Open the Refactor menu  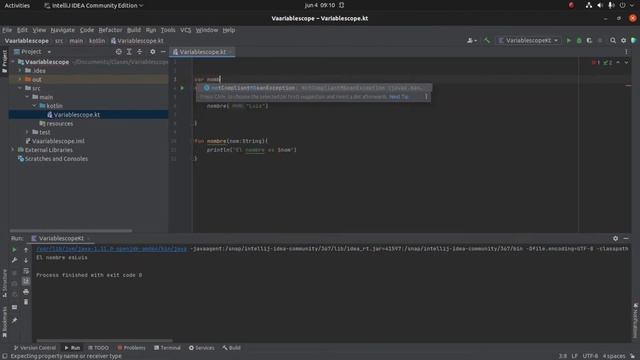point(110,30)
